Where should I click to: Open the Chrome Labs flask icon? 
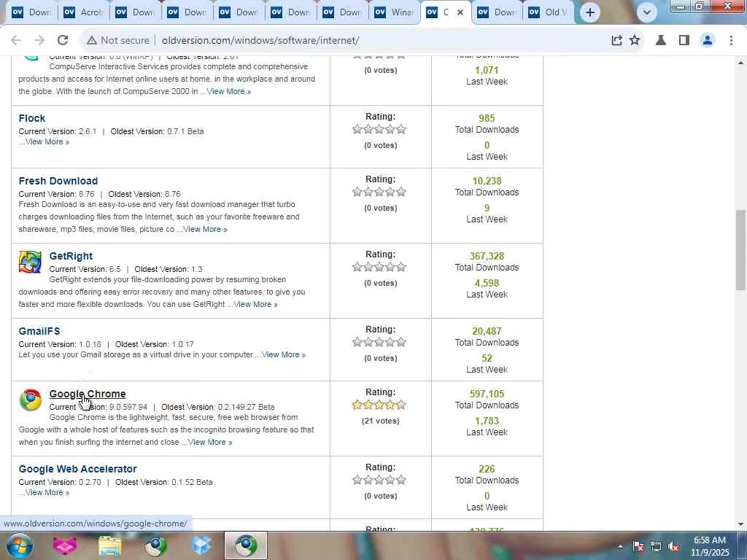[661, 41]
